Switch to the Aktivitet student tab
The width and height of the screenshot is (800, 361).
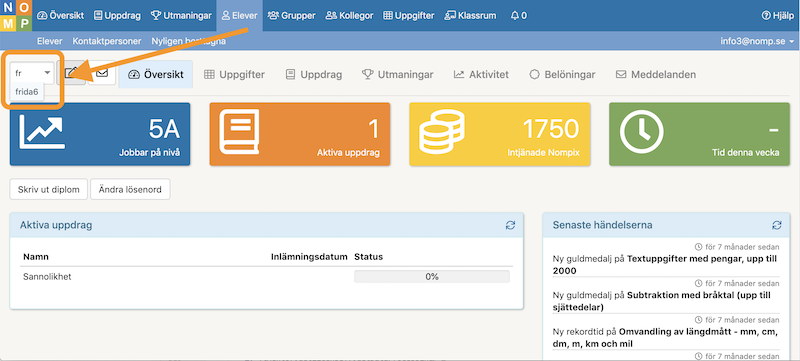481,74
